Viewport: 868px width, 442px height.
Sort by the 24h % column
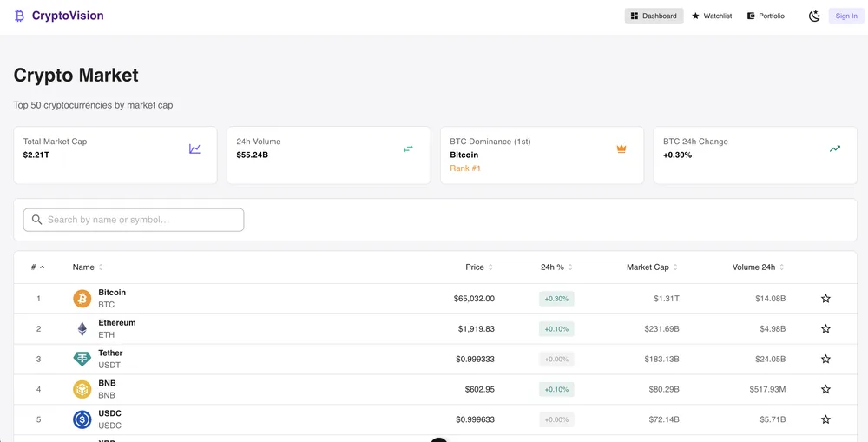click(556, 267)
